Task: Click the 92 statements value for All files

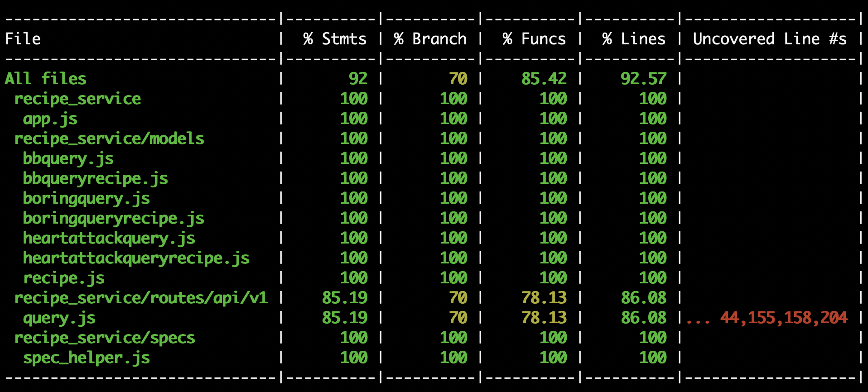Action: click(358, 79)
